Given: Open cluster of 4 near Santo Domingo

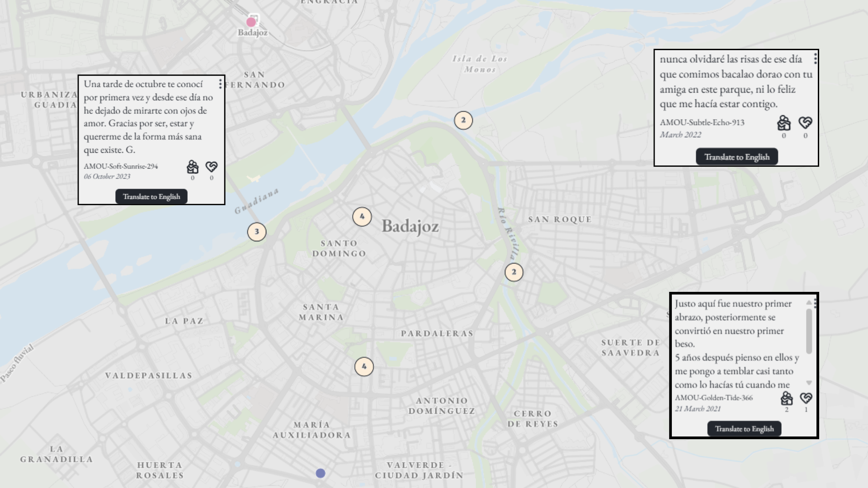Looking at the screenshot, I should [x=362, y=217].
